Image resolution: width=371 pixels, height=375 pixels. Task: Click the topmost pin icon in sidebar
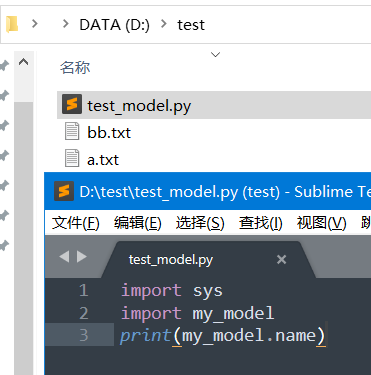coord(4,66)
